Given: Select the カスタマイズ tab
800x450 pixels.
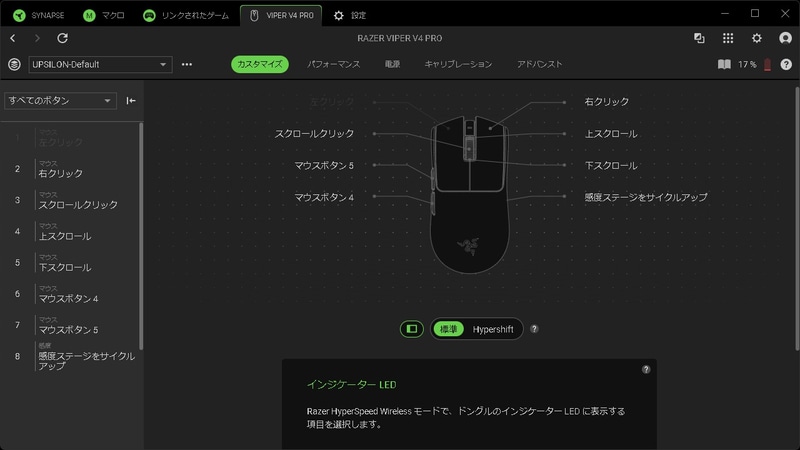Looking at the screenshot, I should 260,64.
